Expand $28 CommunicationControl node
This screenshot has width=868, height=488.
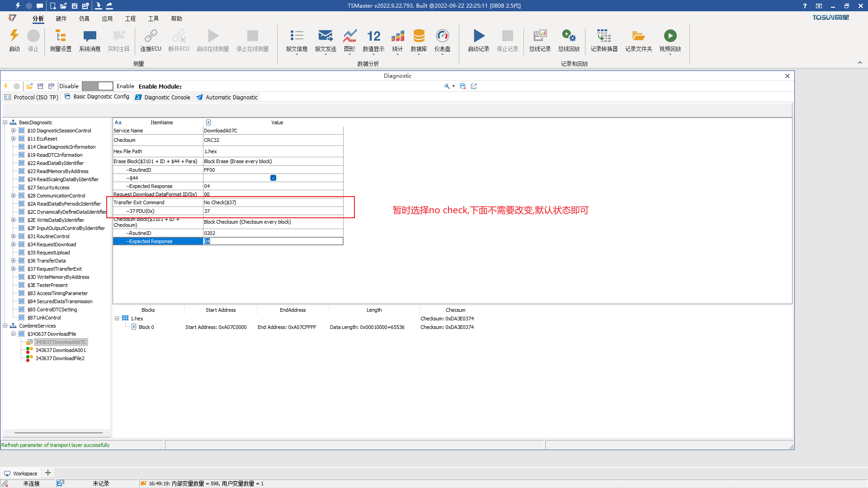pos(13,196)
